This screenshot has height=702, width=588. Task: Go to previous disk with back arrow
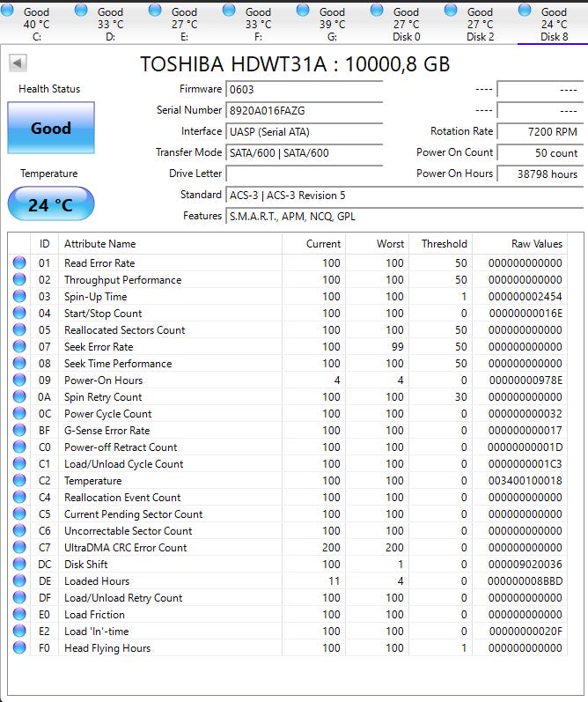(x=18, y=63)
